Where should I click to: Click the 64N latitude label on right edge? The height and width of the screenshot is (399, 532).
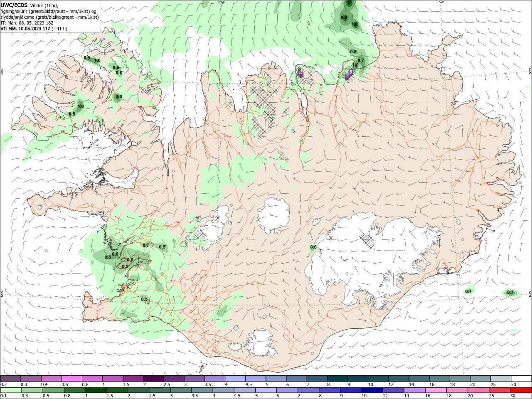pyautogui.click(x=530, y=293)
